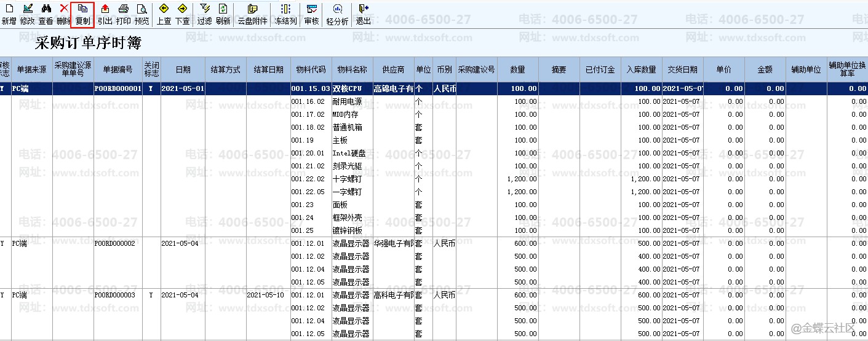Click order date 2021-05-01 cell

183,88
